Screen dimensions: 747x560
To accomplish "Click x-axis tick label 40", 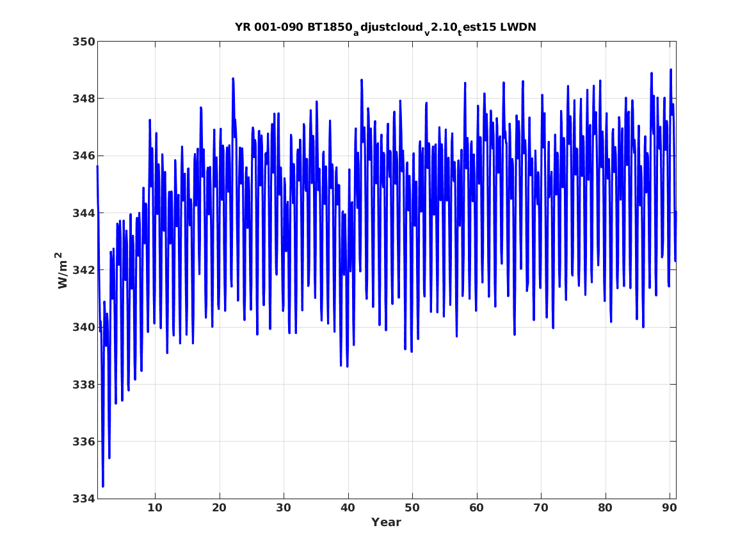I will [348, 508].
